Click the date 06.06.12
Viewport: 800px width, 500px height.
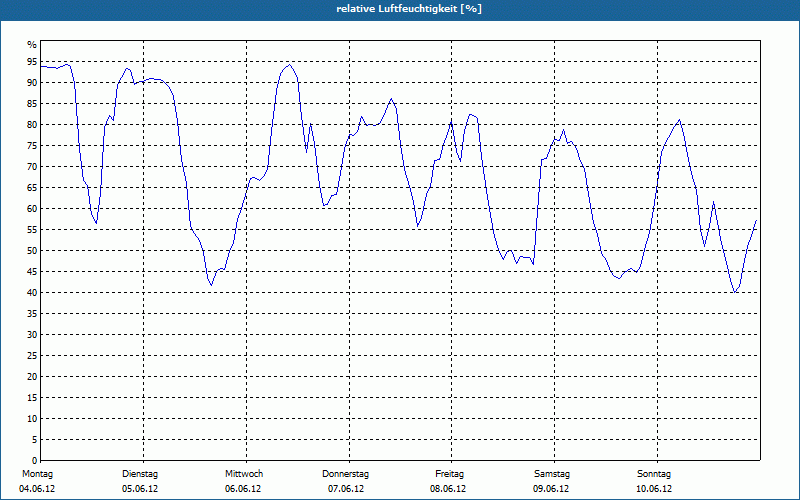243,489
